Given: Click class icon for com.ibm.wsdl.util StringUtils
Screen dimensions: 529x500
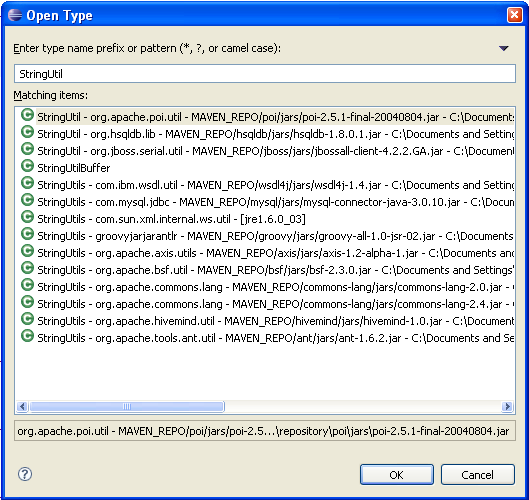Looking at the screenshot, I should tap(27, 183).
